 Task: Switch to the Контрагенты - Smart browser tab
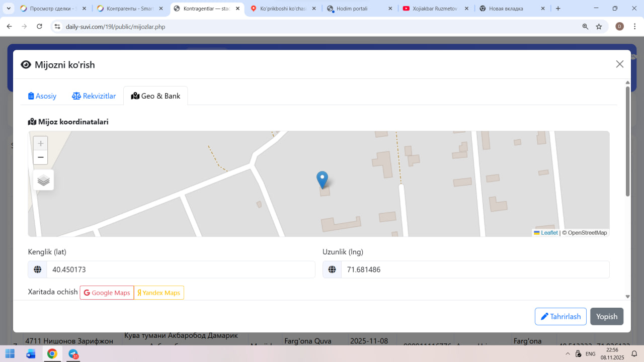pos(130,9)
